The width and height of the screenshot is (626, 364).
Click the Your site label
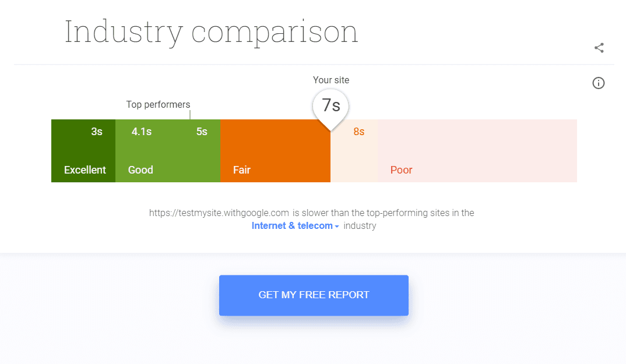coord(331,80)
